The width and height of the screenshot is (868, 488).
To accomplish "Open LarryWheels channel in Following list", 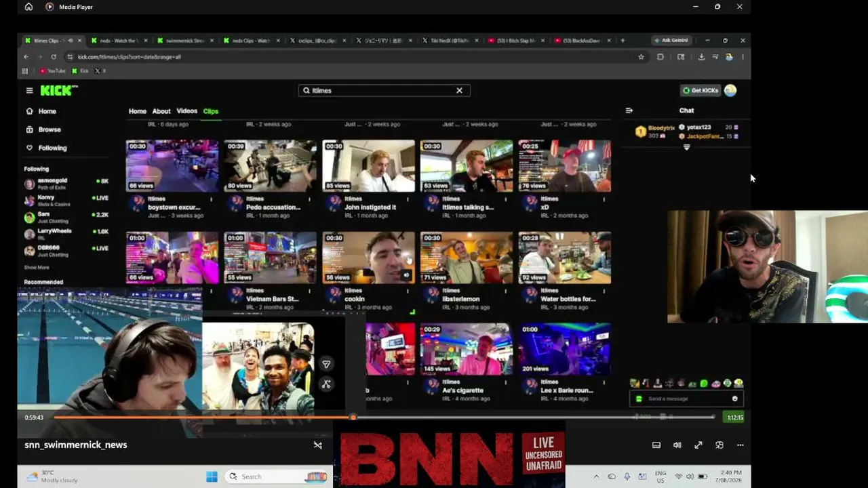I will (66, 235).
